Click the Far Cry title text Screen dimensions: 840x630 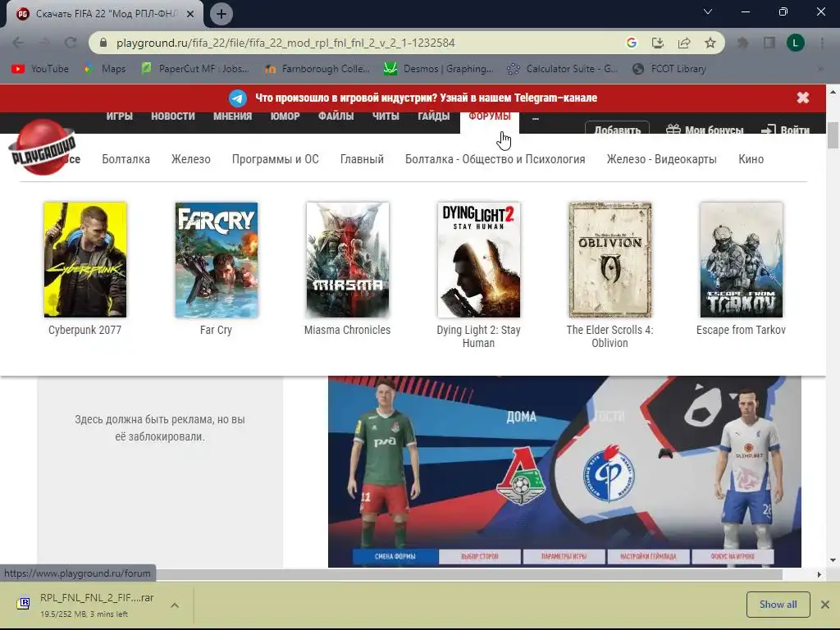click(x=216, y=330)
